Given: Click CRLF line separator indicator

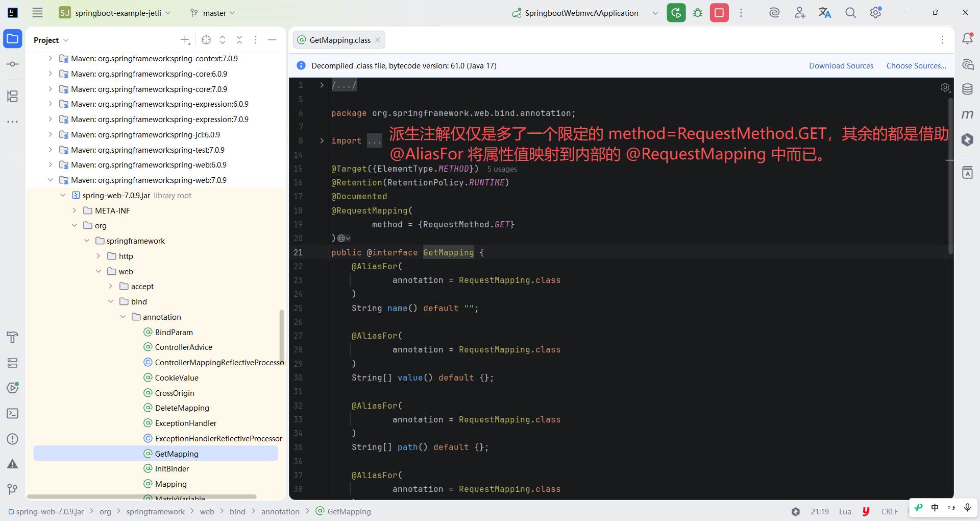Looking at the screenshot, I should click(890, 511).
